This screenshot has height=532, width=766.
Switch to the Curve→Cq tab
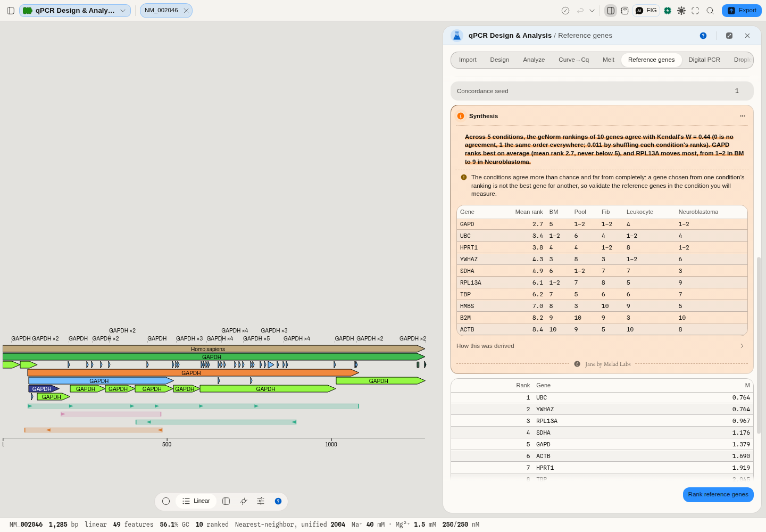click(573, 60)
